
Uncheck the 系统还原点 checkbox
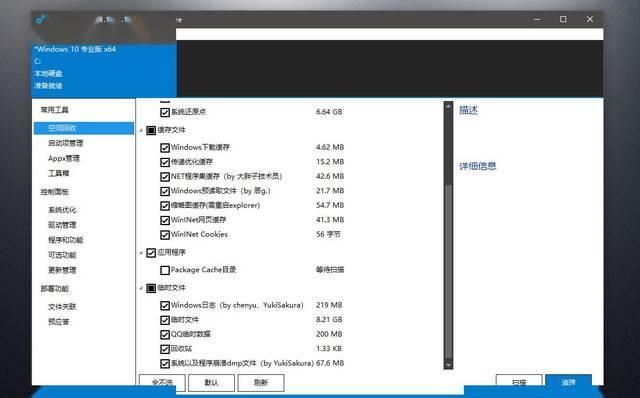point(165,112)
